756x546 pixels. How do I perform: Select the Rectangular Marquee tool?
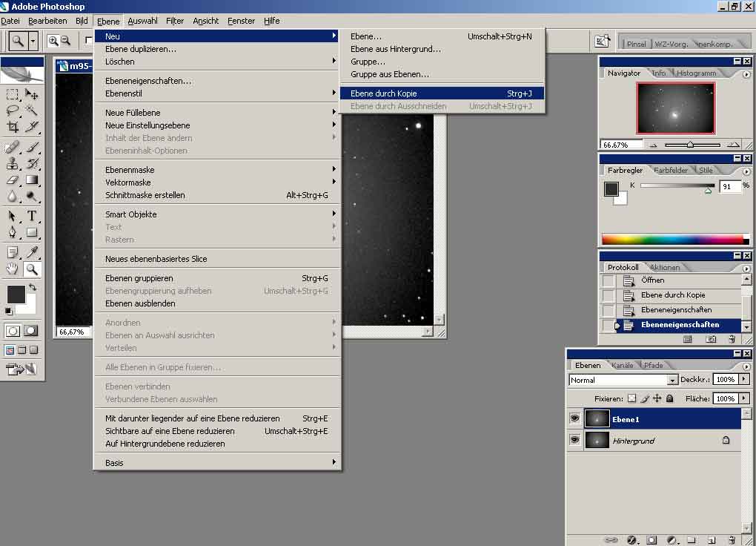click(x=13, y=94)
